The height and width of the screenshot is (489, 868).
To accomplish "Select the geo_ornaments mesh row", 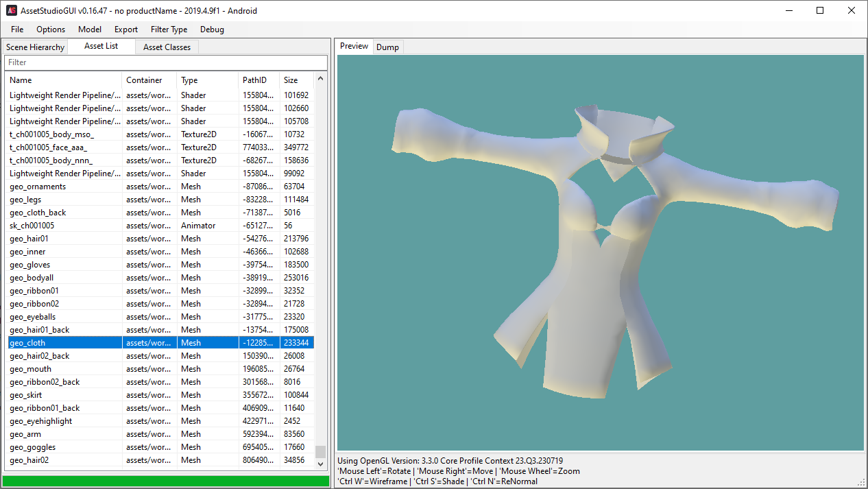I will (x=160, y=187).
